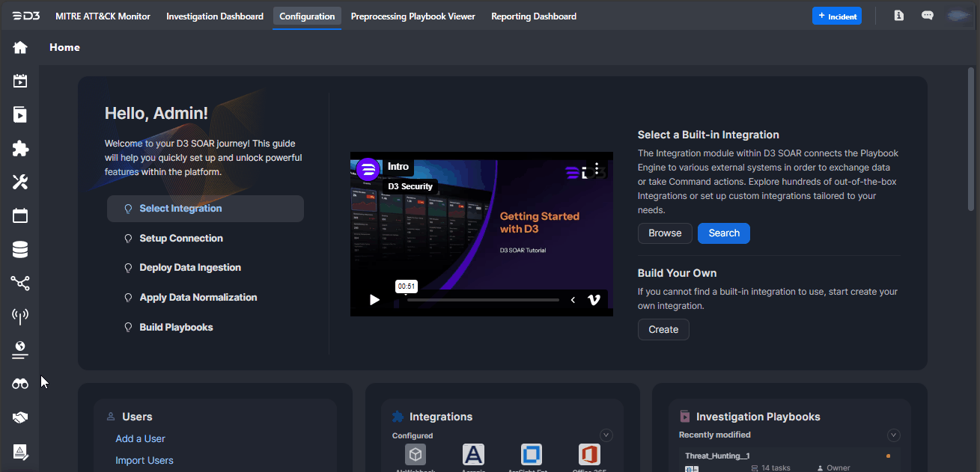Open the binoculars sidebar icon
This screenshot has width=980, height=472.
tap(20, 384)
